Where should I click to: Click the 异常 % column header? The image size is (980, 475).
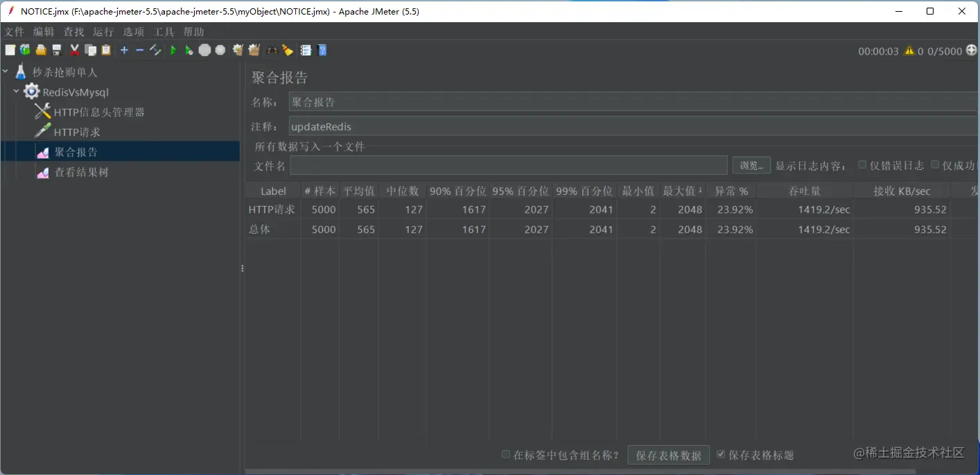tap(731, 191)
